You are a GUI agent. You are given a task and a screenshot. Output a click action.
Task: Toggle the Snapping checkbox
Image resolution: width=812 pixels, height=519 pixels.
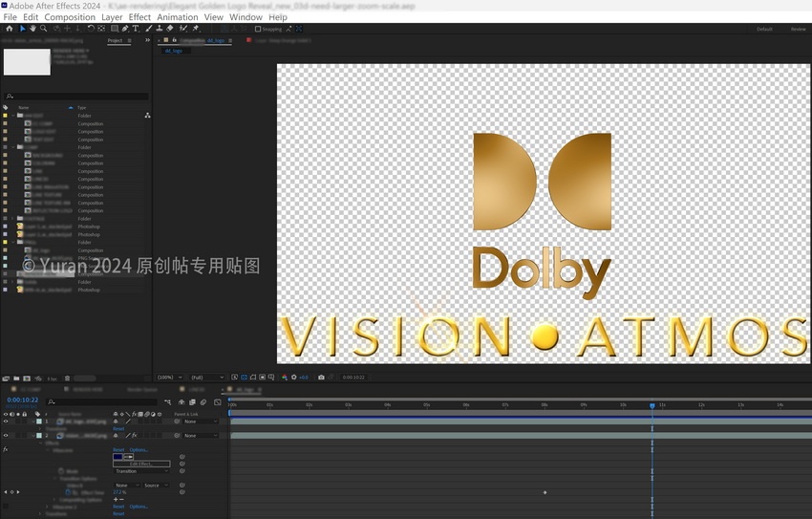[258, 29]
